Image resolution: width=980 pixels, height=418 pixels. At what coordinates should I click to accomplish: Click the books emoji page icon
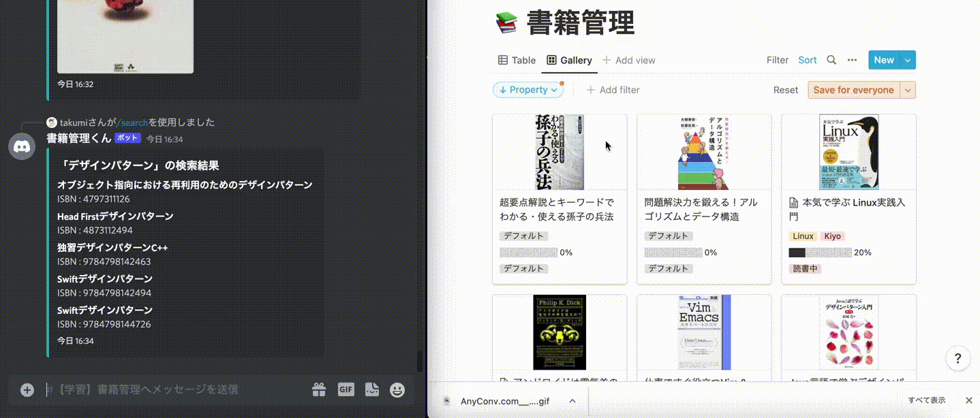click(x=506, y=24)
